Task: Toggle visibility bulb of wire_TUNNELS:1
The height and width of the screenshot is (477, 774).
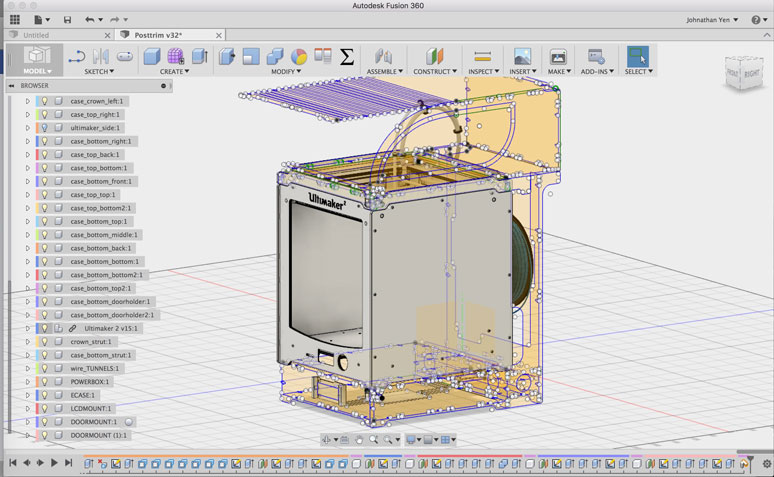Action: 44,368
